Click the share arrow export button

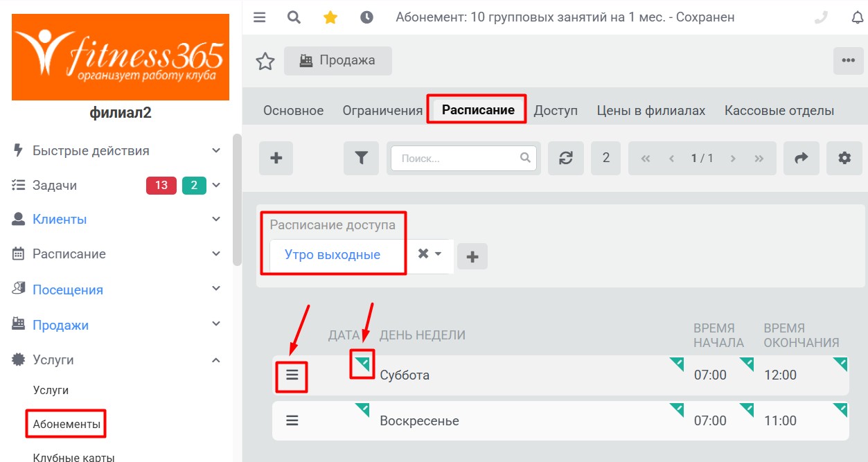(x=801, y=158)
